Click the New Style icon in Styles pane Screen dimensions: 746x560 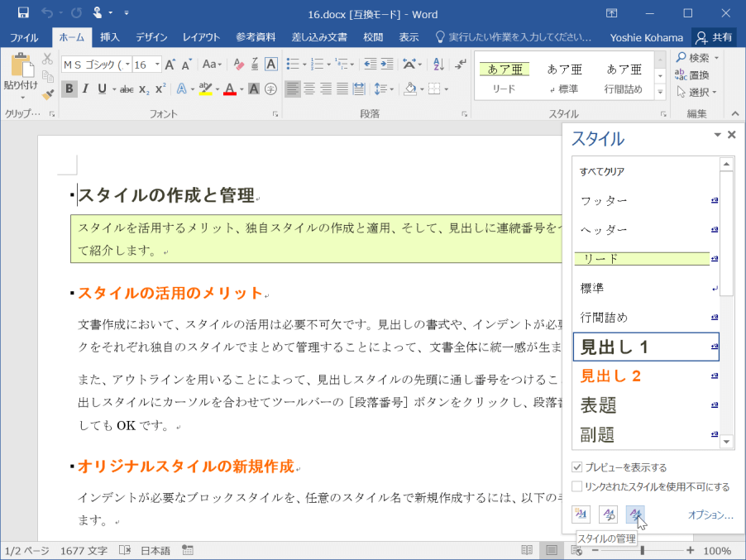tap(581, 514)
